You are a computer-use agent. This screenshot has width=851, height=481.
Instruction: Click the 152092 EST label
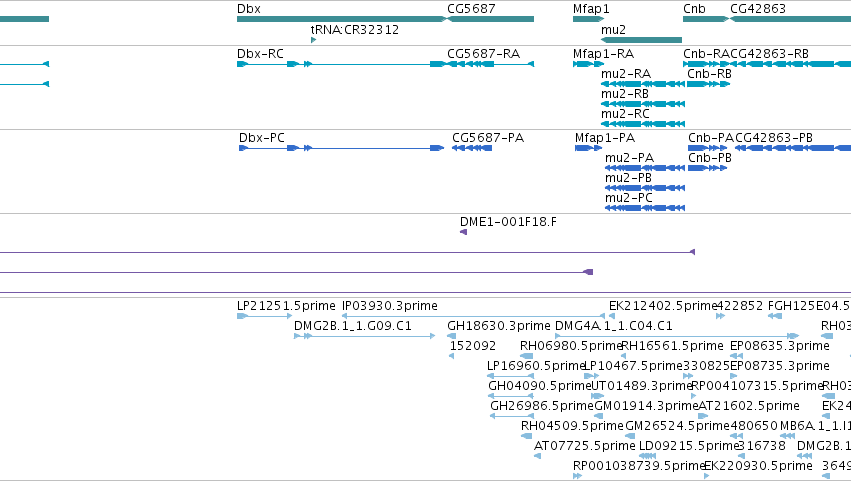[x=473, y=346]
